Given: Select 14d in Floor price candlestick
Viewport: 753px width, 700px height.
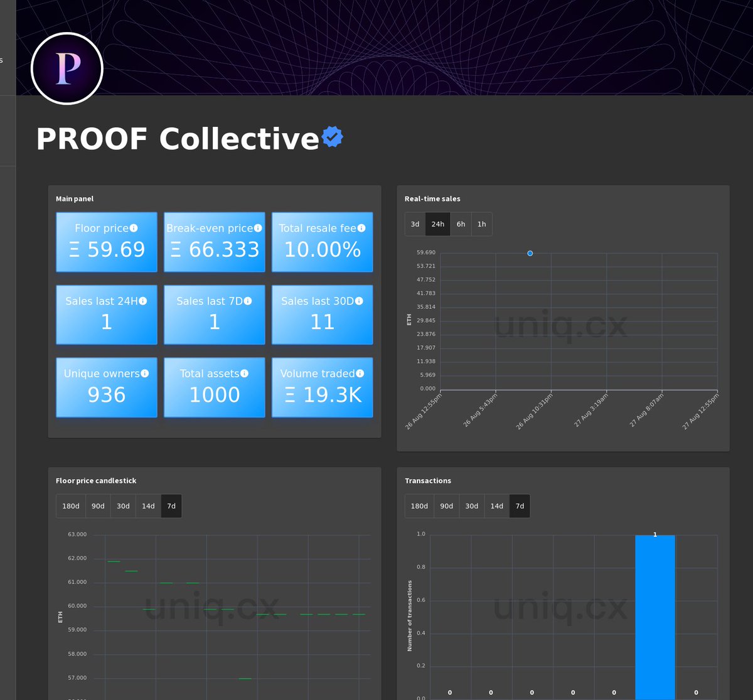Looking at the screenshot, I should (x=149, y=506).
